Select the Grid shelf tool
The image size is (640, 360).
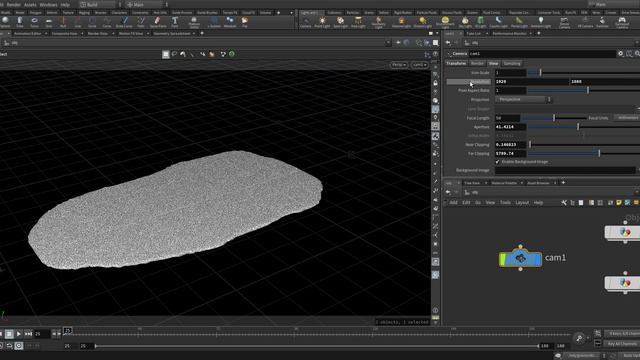pyautogui.click(x=49, y=22)
